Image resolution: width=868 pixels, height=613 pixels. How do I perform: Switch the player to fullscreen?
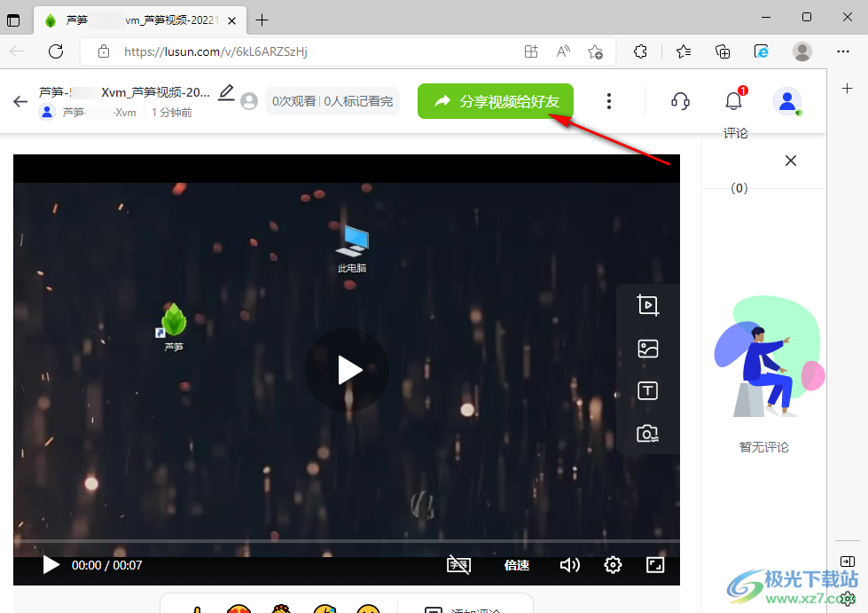tap(655, 565)
